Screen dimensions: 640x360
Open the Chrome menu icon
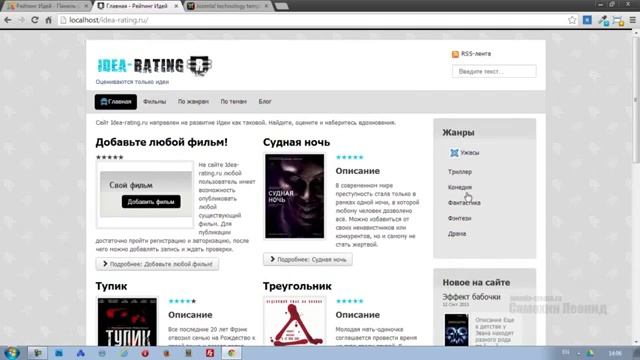coord(633,20)
